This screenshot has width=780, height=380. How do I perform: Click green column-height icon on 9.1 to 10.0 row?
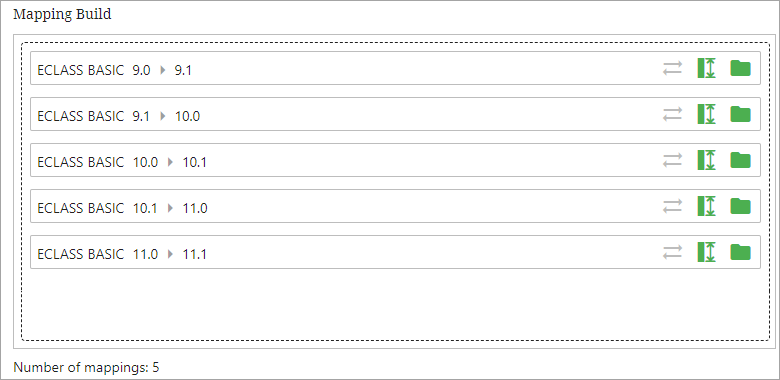706,114
